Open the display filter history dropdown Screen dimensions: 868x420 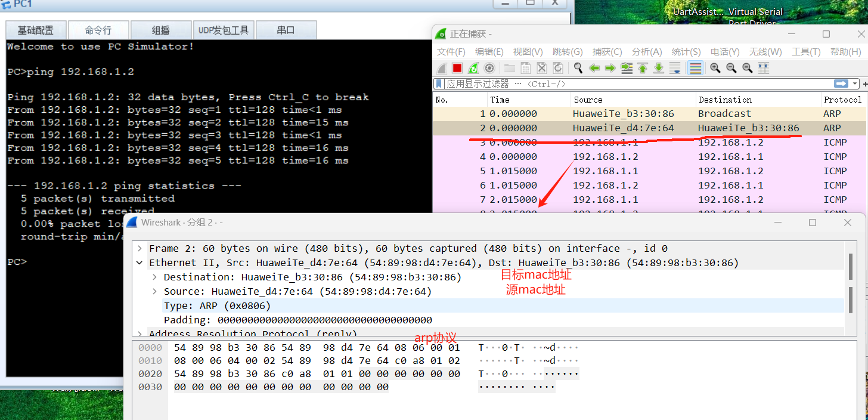click(x=855, y=84)
